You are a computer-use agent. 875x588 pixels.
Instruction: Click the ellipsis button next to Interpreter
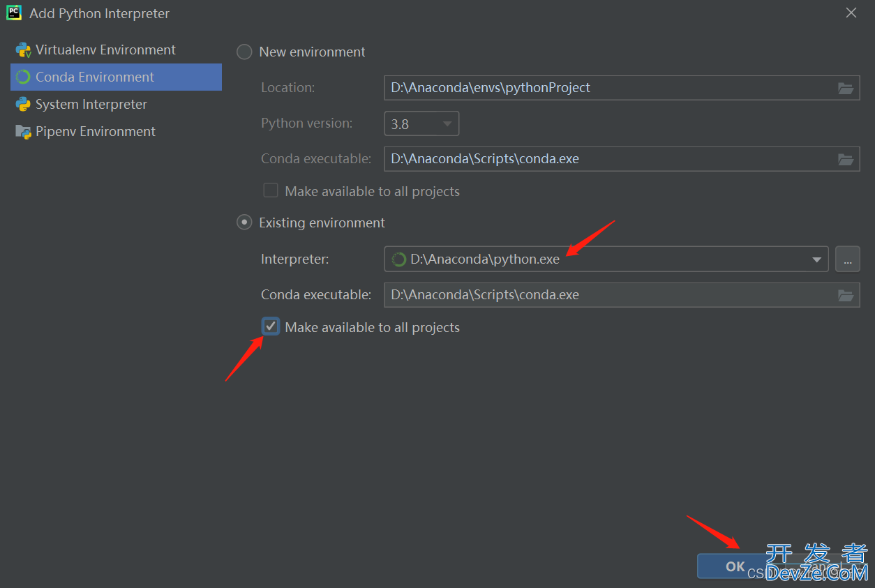(x=848, y=259)
